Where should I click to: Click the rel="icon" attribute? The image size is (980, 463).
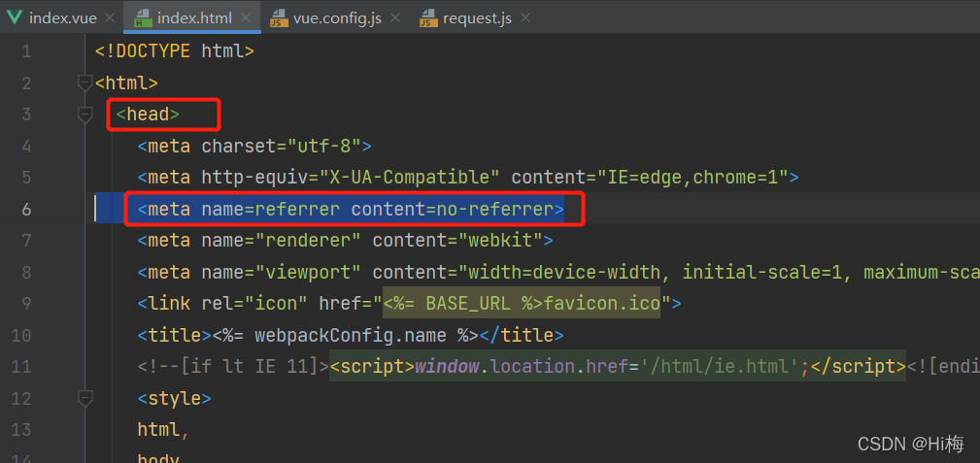[254, 304]
